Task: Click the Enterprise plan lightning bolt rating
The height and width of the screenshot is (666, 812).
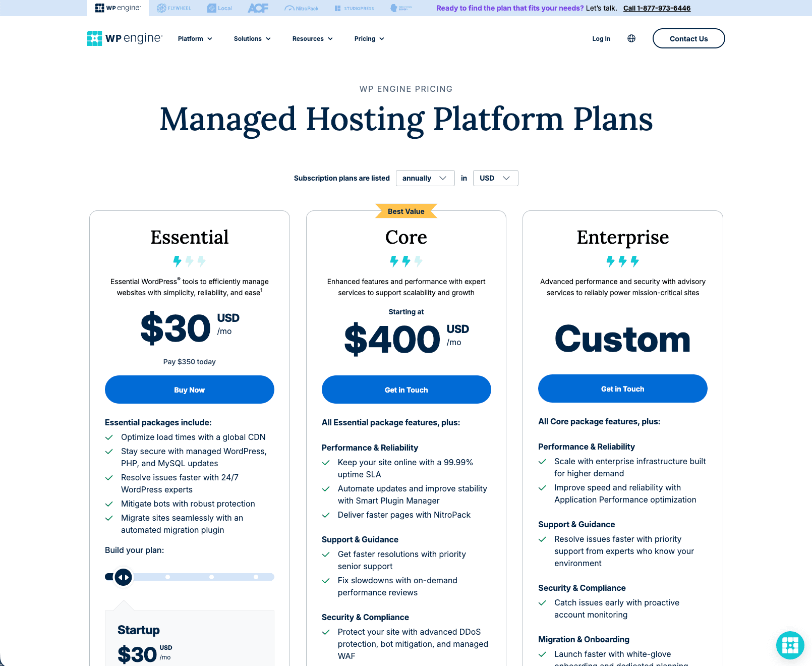Action: 623,261
